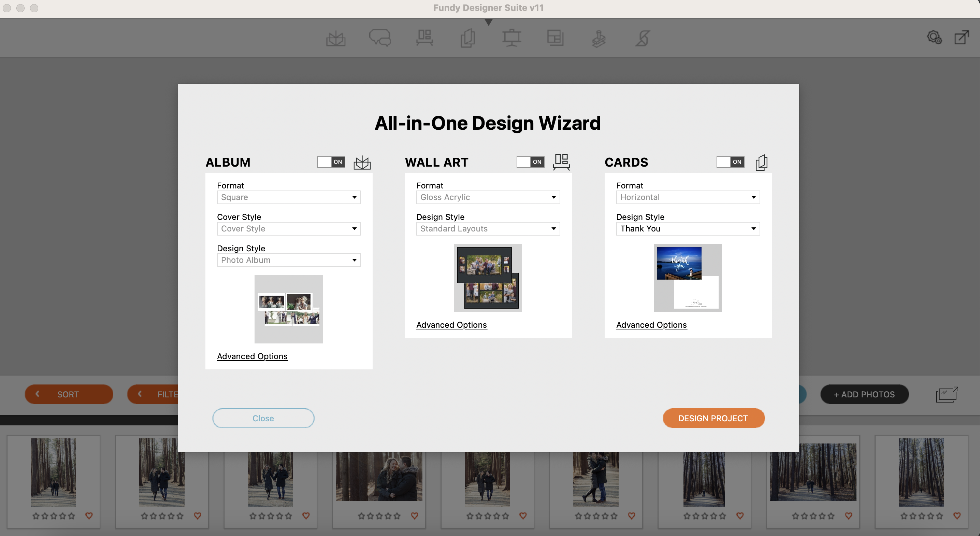Click heart icon on the last photo

(957, 516)
